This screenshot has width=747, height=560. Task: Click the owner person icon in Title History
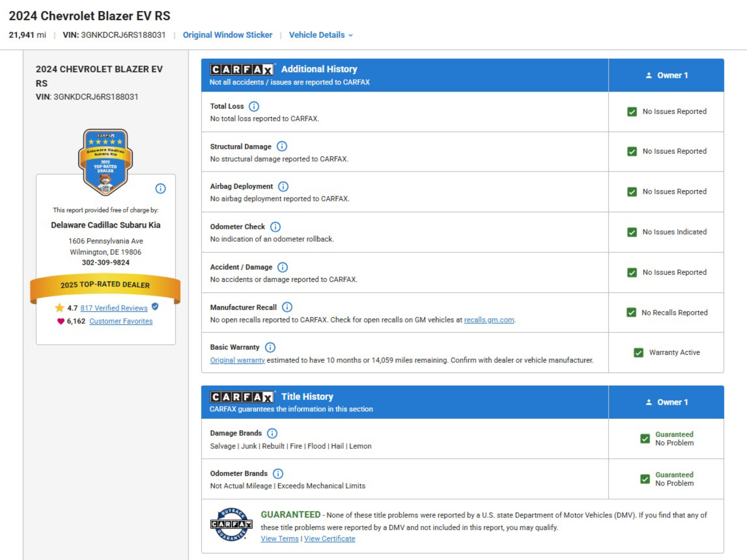click(649, 402)
